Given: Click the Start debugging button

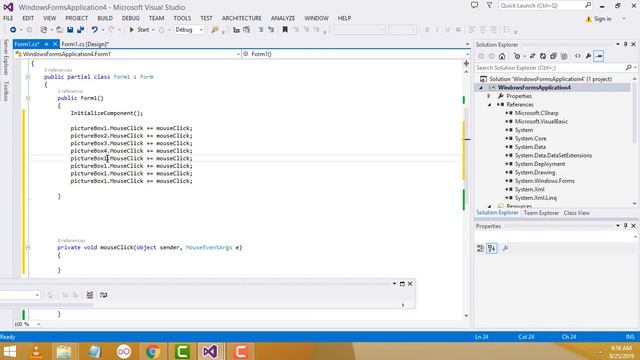Looking at the screenshot, I should pyautogui.click(x=139, y=30).
